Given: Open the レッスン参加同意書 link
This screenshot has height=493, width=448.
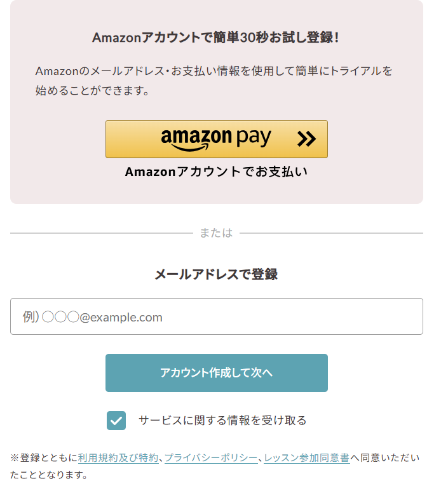Looking at the screenshot, I should tap(306, 458).
